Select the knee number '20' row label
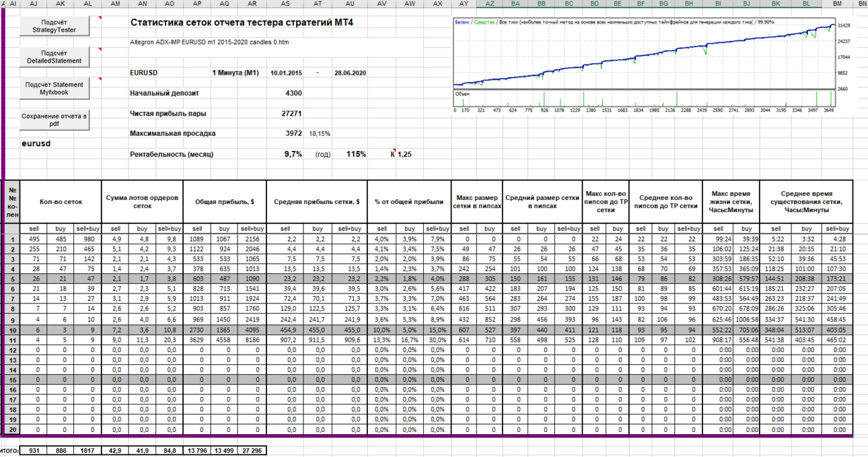Screen dimensions: 868x457 click(11, 429)
